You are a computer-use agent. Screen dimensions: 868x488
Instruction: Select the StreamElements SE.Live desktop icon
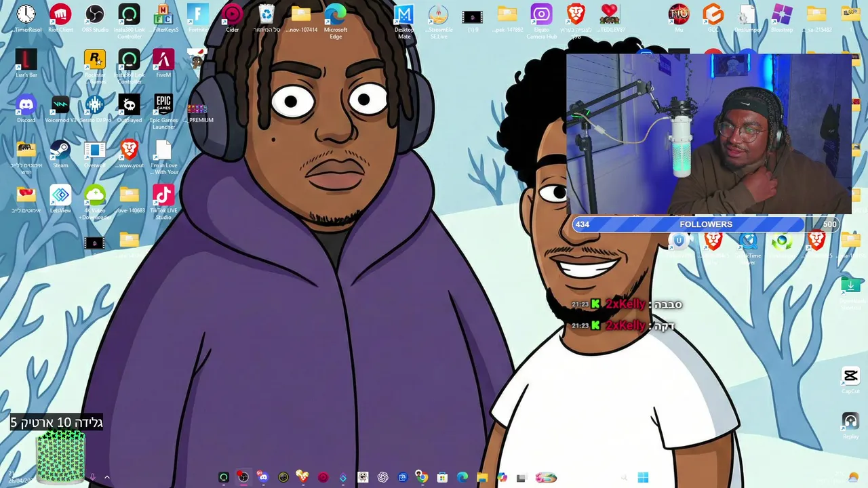438,21
